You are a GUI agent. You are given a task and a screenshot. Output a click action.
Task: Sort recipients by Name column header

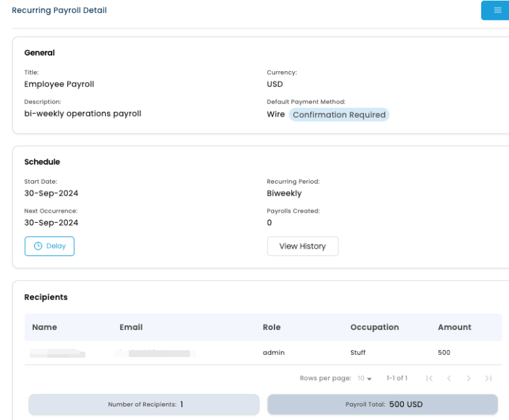(x=45, y=327)
